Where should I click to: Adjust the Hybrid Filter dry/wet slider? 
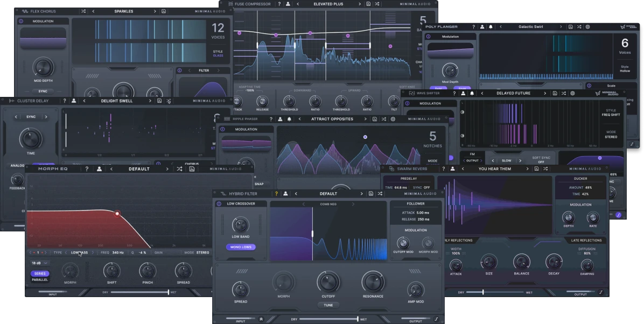click(x=328, y=319)
